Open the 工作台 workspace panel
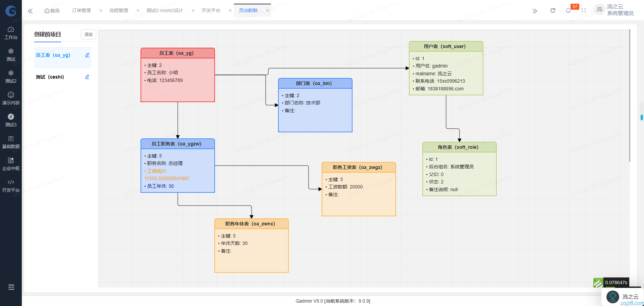The width and height of the screenshot is (644, 306). [x=11, y=33]
